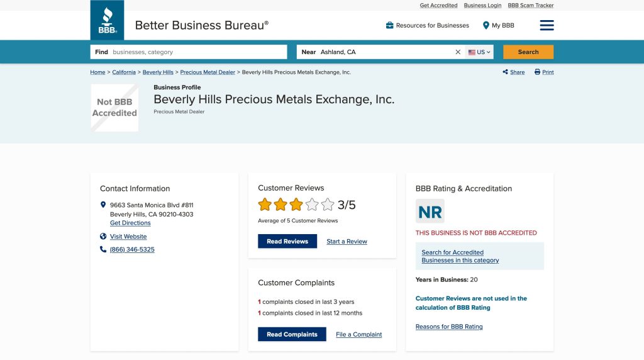Image resolution: width=644 pixels, height=360 pixels.
Task: Open the Get Directions link
Action: click(x=130, y=223)
